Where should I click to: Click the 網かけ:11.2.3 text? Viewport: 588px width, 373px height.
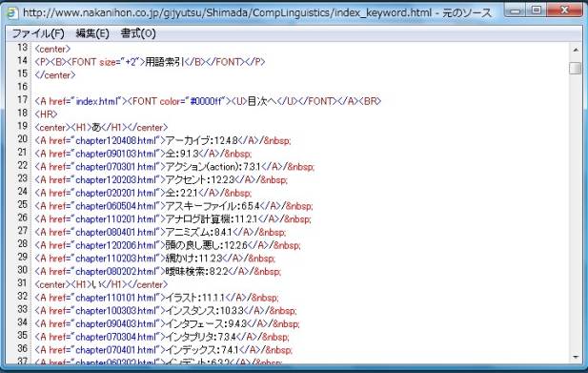pyautogui.click(x=194, y=259)
